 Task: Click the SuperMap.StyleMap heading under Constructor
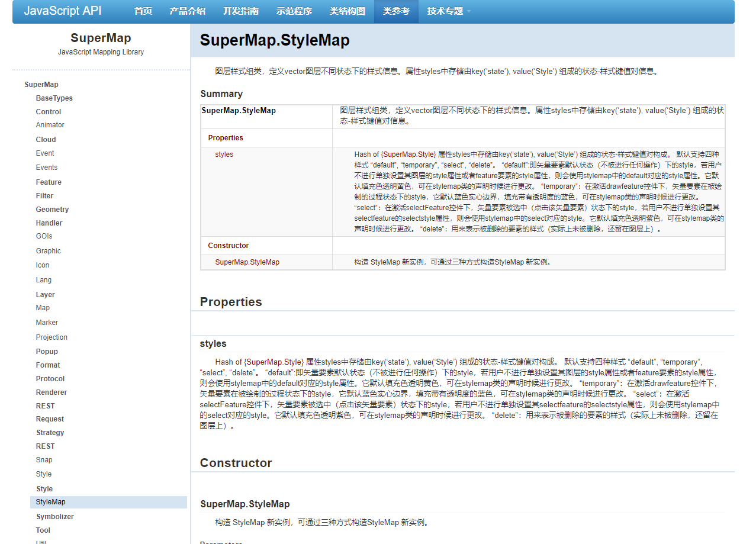pos(245,504)
